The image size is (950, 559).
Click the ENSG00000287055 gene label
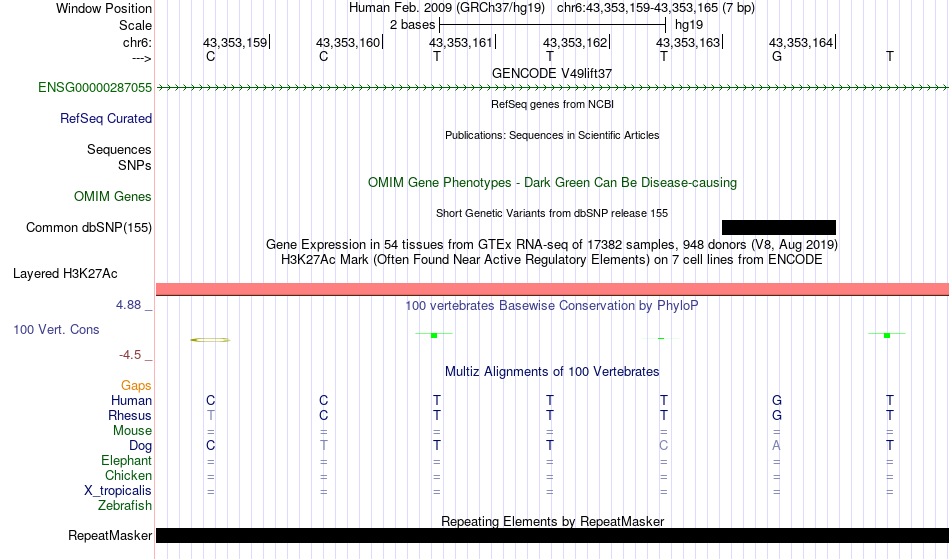click(x=95, y=87)
